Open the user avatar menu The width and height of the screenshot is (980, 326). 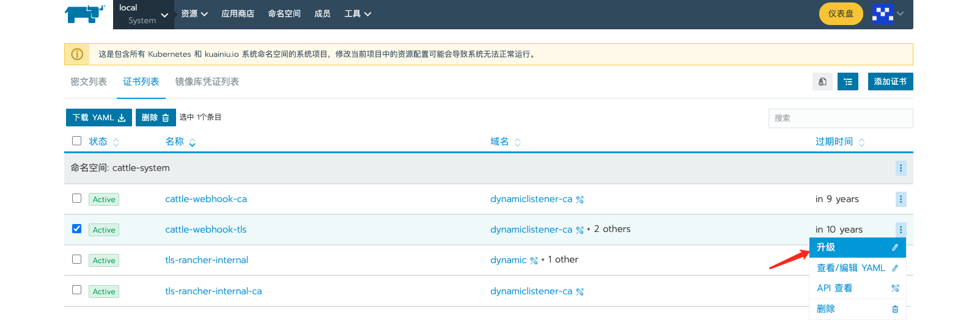click(x=888, y=13)
